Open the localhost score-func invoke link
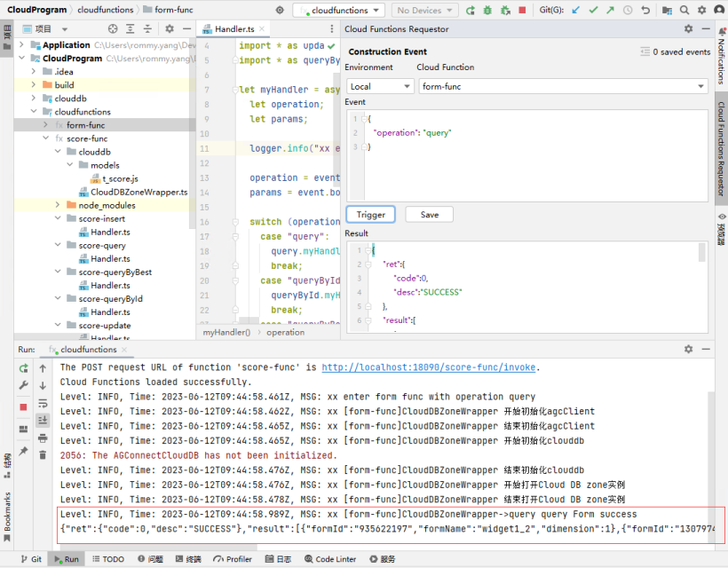The width and height of the screenshot is (728, 568). pos(428,367)
